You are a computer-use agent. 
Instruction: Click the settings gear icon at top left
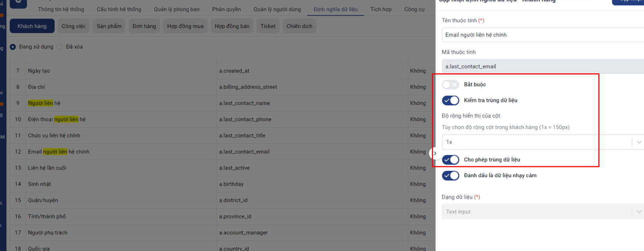click(x=18, y=2)
